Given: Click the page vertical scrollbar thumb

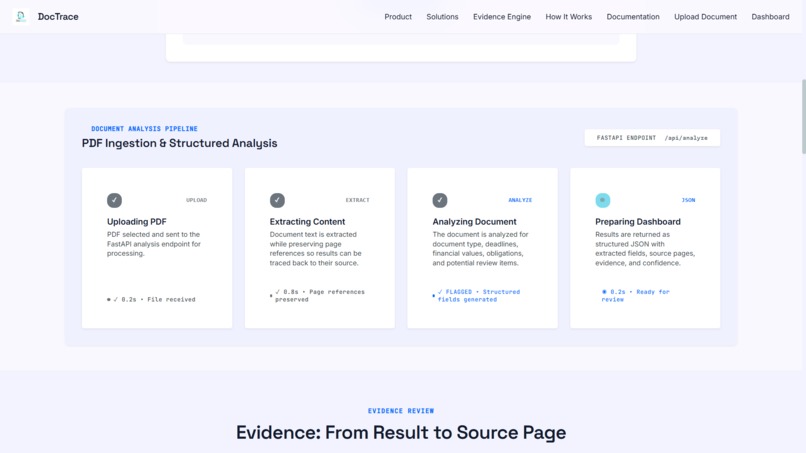Looking at the screenshot, I should pos(803,116).
